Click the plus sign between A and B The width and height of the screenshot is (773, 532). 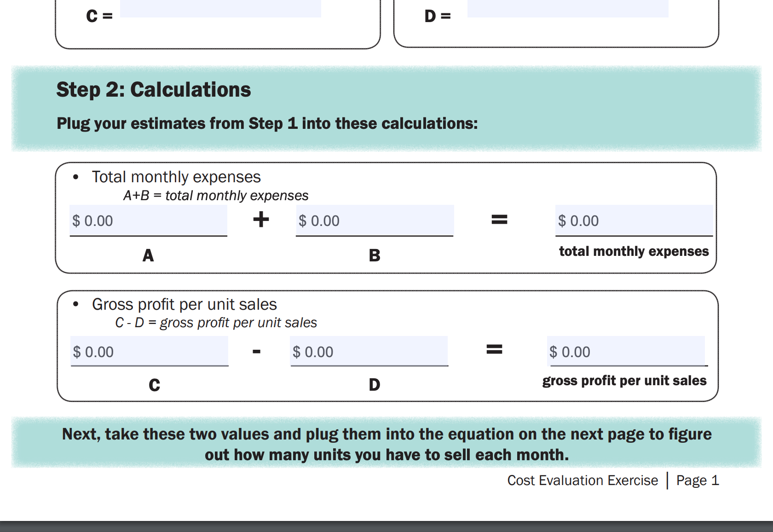[261, 220]
